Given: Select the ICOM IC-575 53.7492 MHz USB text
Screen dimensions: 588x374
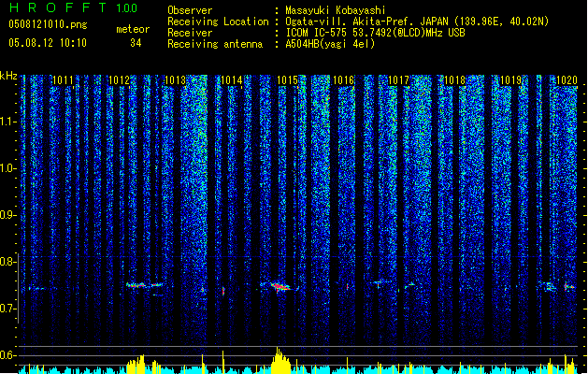Looking at the screenshot, I should [x=375, y=33].
